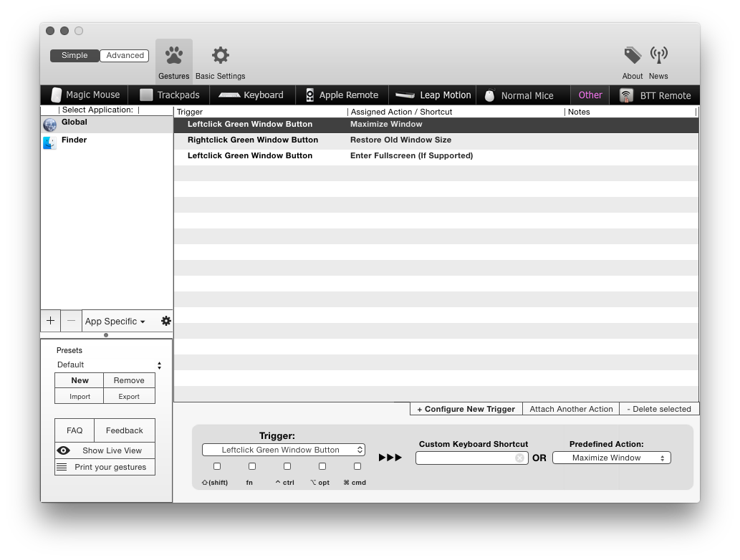The width and height of the screenshot is (740, 560).
Task: Open the App Specific dropdown
Action: [115, 322]
